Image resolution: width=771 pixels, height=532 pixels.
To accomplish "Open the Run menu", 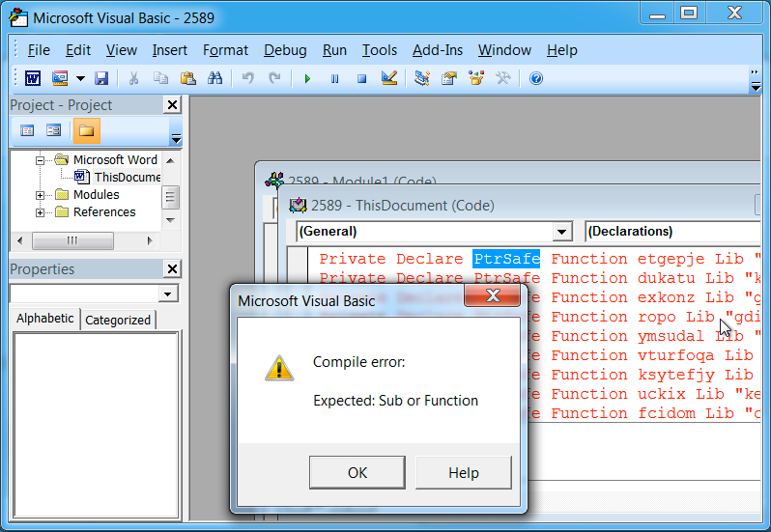I will click(x=334, y=50).
